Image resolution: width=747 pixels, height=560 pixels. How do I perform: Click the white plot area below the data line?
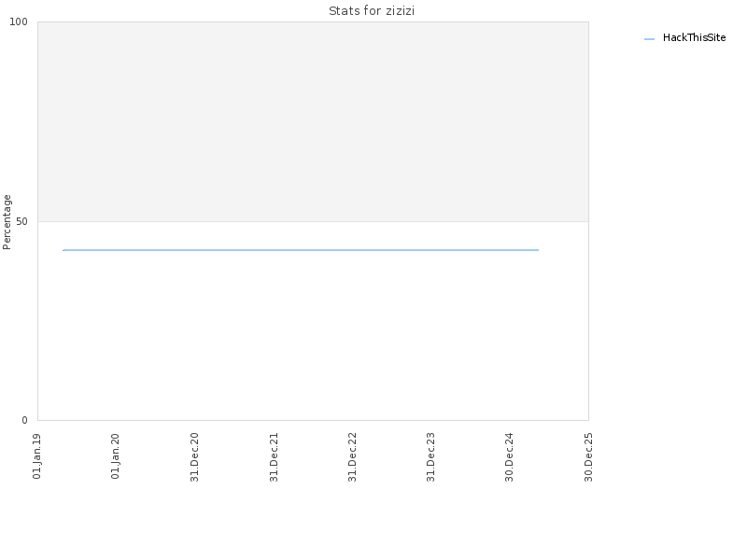313,336
